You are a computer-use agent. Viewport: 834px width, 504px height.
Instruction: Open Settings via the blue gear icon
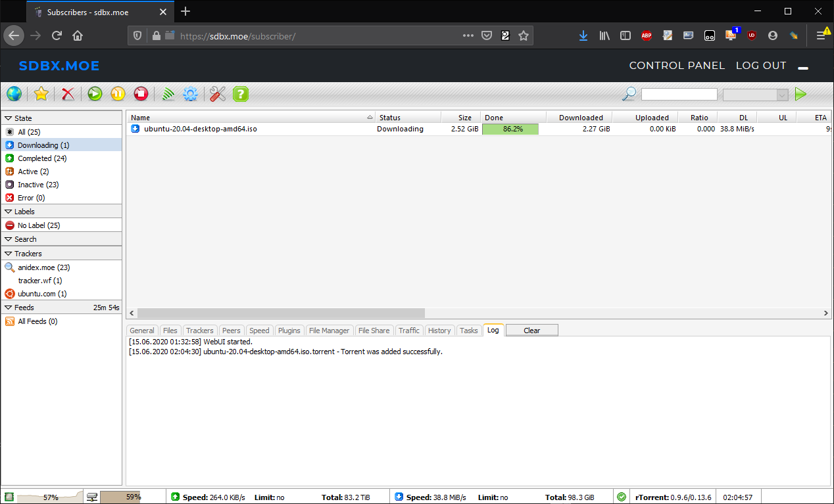click(x=191, y=94)
